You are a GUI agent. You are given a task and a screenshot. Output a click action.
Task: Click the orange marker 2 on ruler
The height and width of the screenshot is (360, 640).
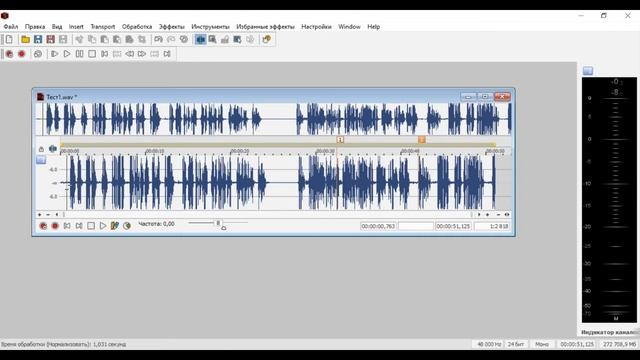pyautogui.click(x=422, y=140)
